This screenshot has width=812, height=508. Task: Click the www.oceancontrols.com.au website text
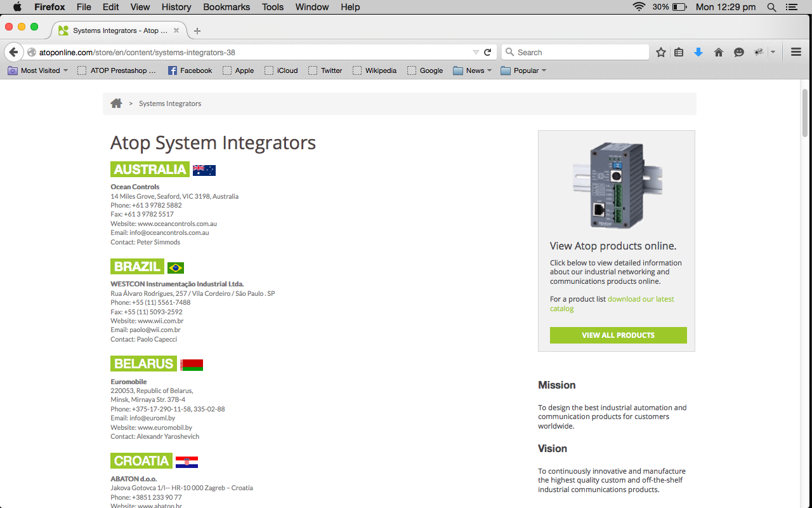click(x=178, y=224)
